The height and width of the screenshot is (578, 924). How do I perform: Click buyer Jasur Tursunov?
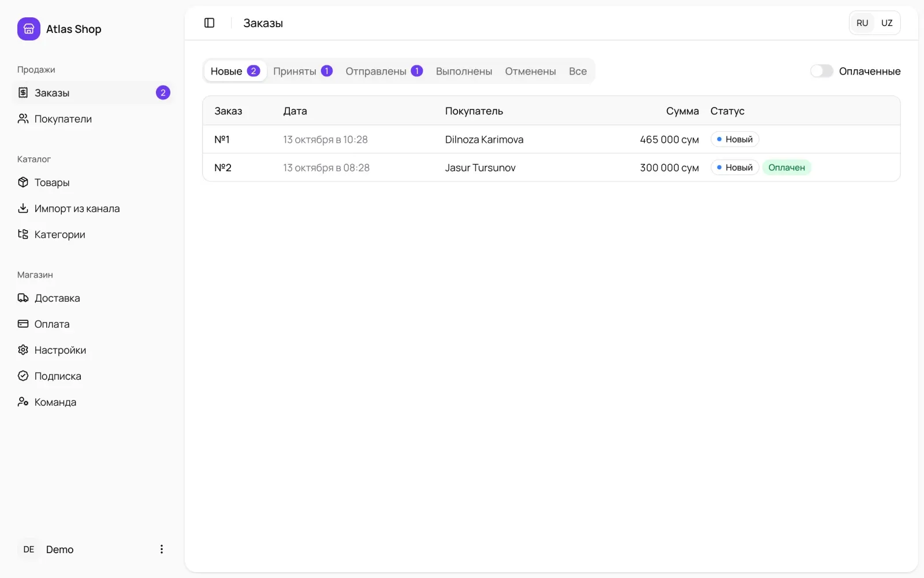480,168
